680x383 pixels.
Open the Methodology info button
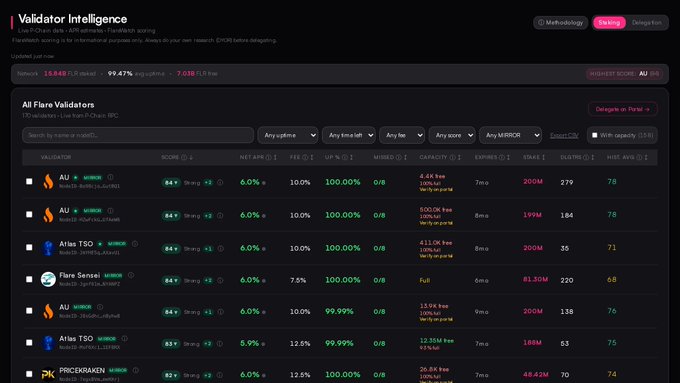pos(560,23)
